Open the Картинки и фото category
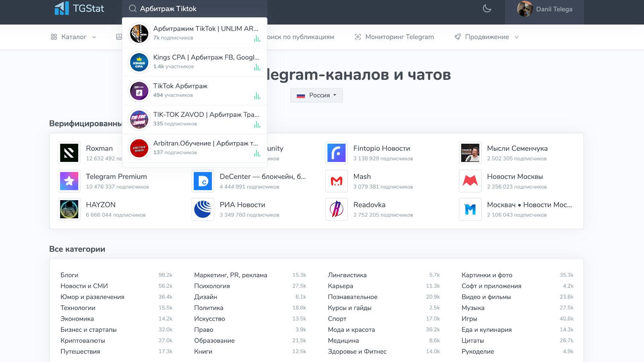 (487, 275)
